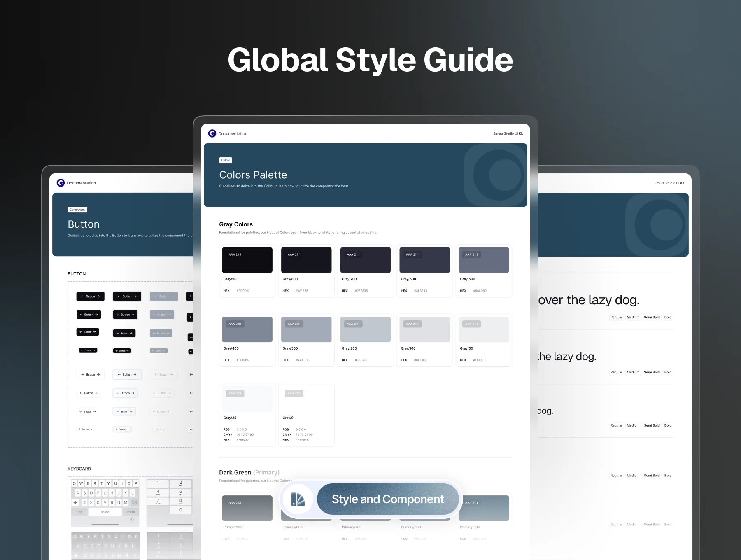
Task: Click the 'Gray Colors' heading
Action: 236,224
